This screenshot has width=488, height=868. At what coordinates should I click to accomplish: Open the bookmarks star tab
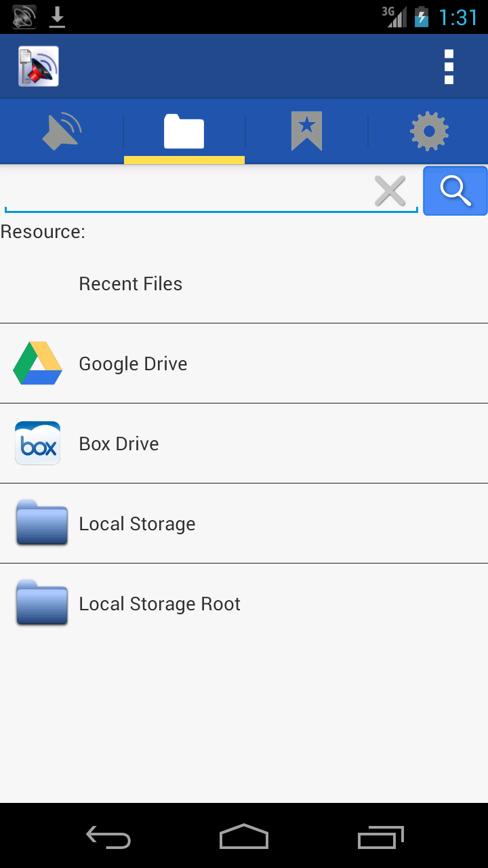tap(306, 132)
